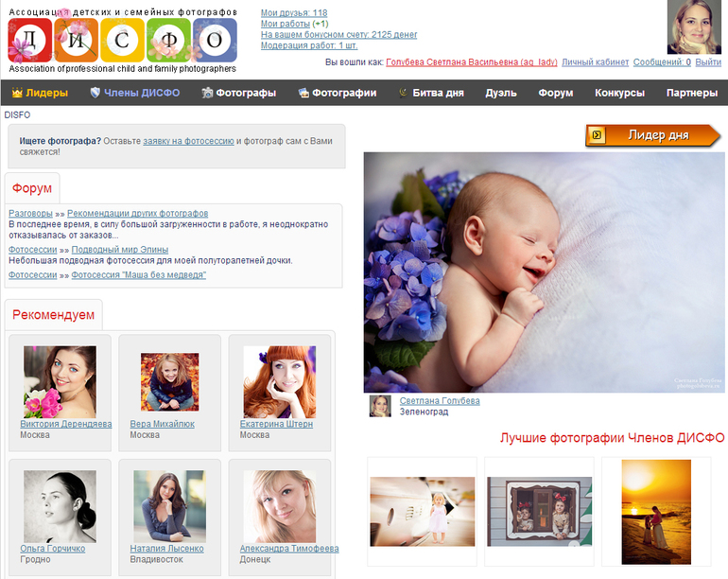Open Мои друзья: 118 link
Viewport: 728px width, 579px height.
click(x=294, y=13)
